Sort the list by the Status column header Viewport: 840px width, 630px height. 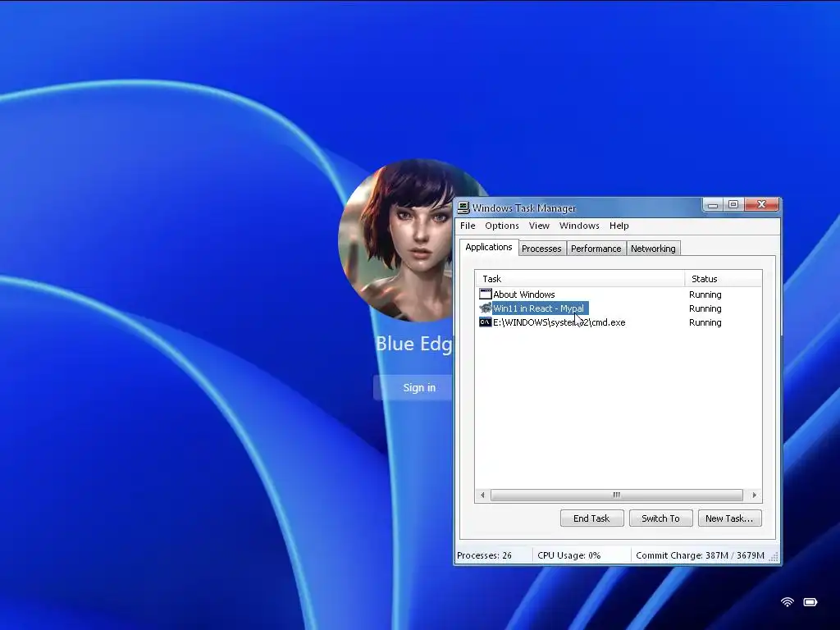pos(724,279)
